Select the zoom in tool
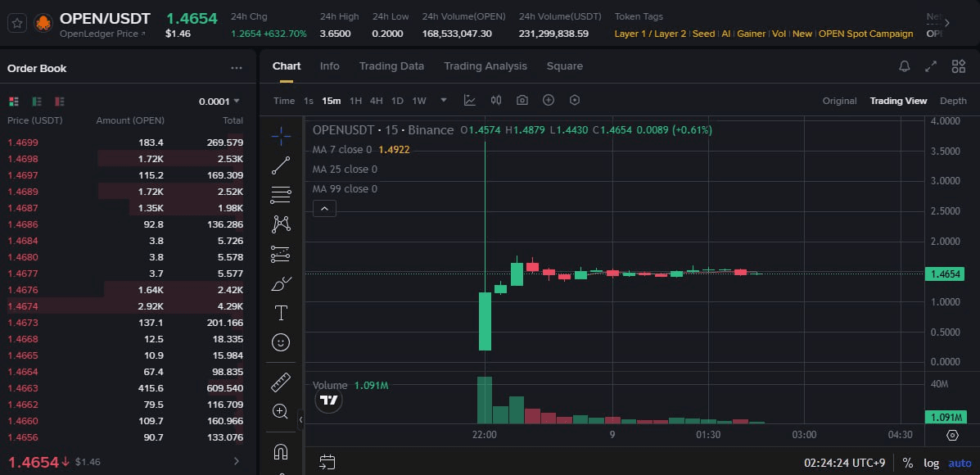980x475 pixels. [281, 411]
